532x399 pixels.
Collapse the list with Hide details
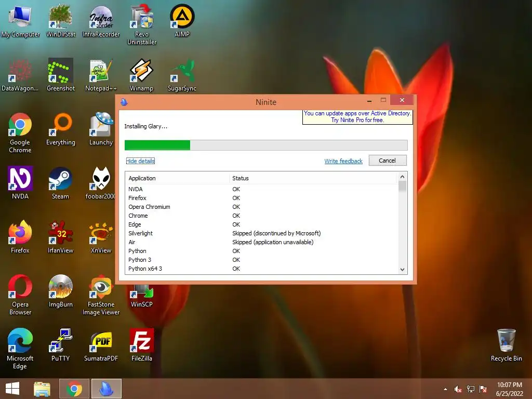click(x=140, y=161)
